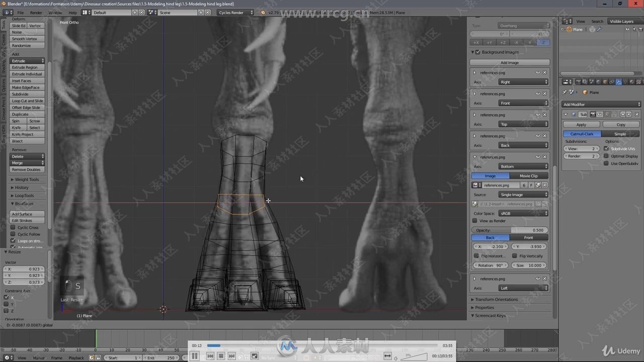Skip to next in video player
The width and height of the screenshot is (644, 362).
(x=231, y=356)
